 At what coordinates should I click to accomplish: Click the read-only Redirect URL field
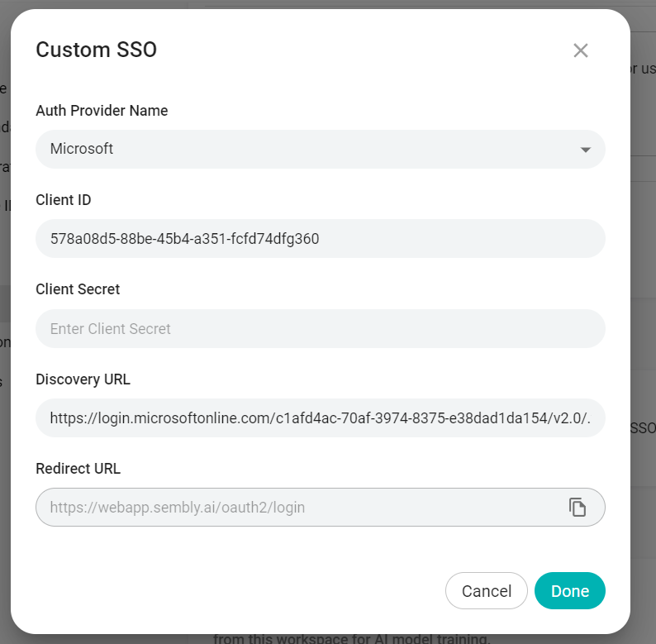point(321,507)
